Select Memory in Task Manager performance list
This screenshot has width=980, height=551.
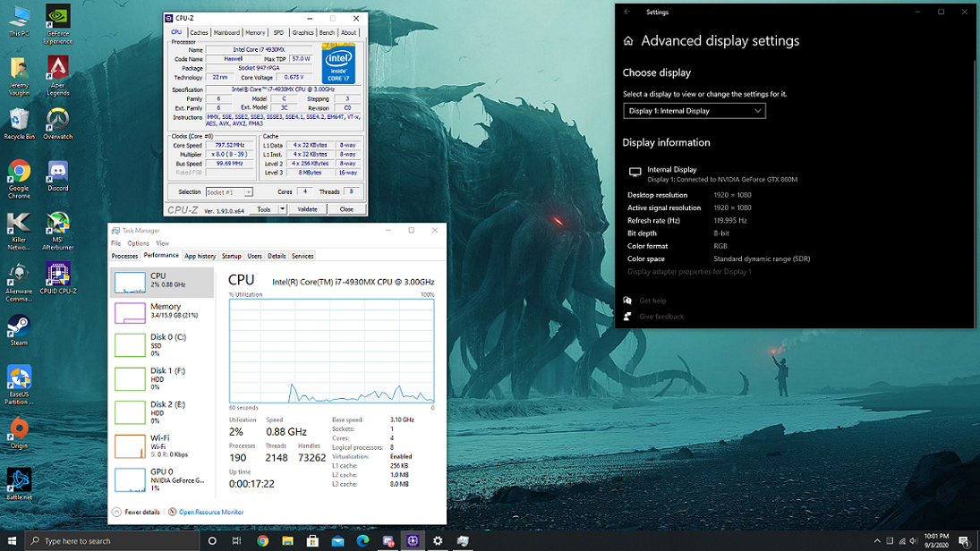coord(163,312)
